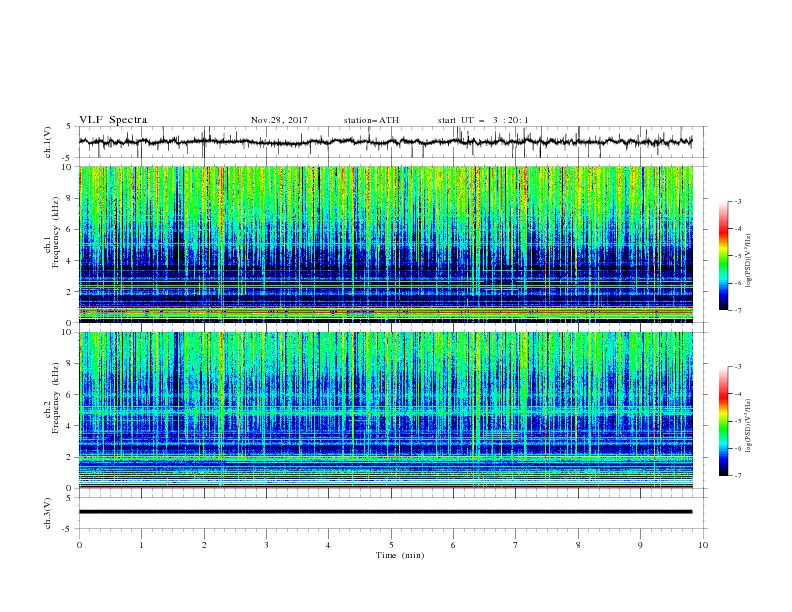Click inside the ch.2 spectrogram panel
This screenshot has height=612, width=792.
(x=386, y=410)
